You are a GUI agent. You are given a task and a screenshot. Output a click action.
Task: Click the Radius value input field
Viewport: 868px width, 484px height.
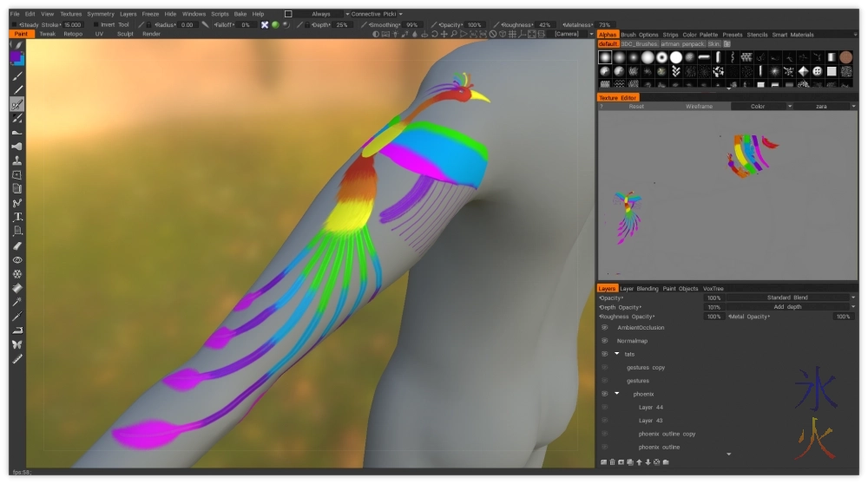pos(188,25)
